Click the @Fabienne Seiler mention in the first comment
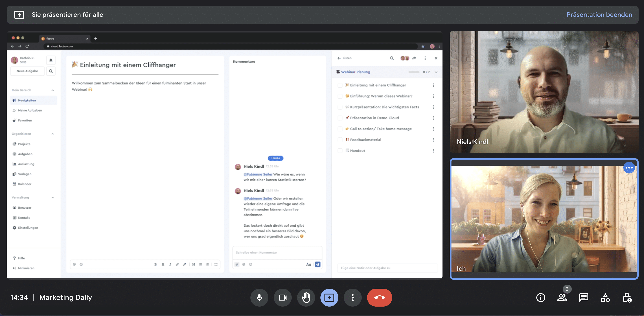644x316 pixels. [x=258, y=174]
